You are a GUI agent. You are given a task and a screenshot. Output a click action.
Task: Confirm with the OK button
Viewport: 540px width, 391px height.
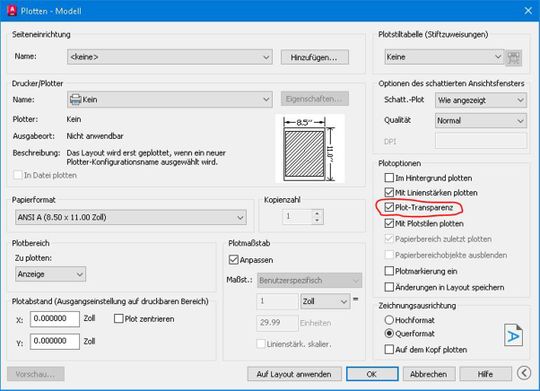pyautogui.click(x=372, y=374)
